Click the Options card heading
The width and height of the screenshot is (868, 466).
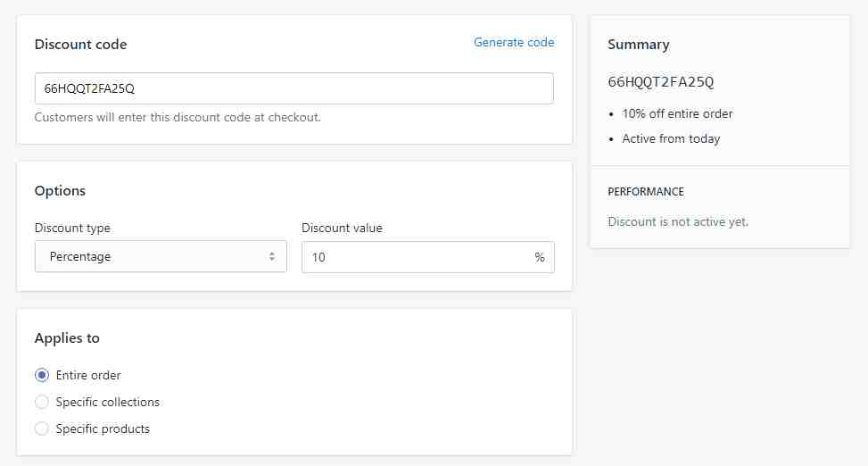coord(60,191)
